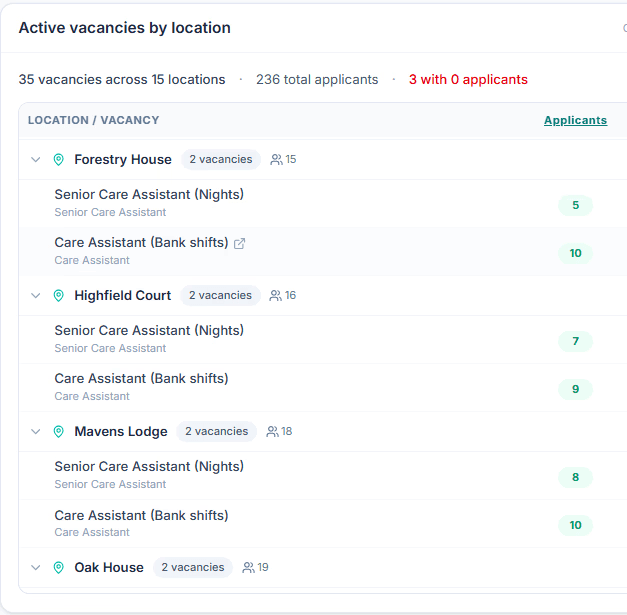Open Forestry House Care Assistant (Bank shifts) vacancy
The image size is (627, 615).
(141, 243)
